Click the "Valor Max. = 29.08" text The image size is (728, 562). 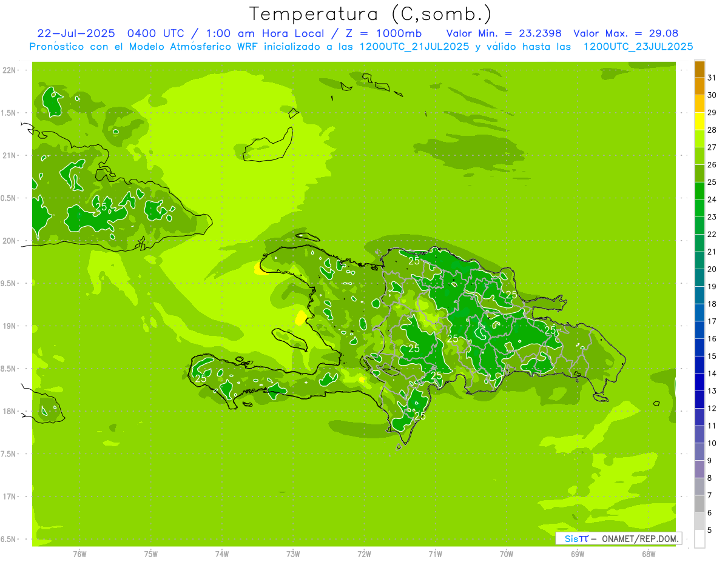[x=625, y=33]
